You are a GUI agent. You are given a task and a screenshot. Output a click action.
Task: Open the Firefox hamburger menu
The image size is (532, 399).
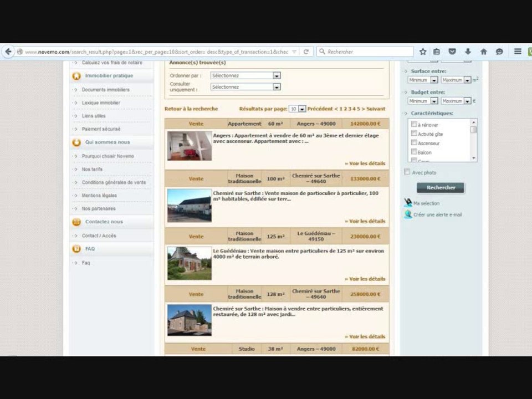[x=518, y=52]
